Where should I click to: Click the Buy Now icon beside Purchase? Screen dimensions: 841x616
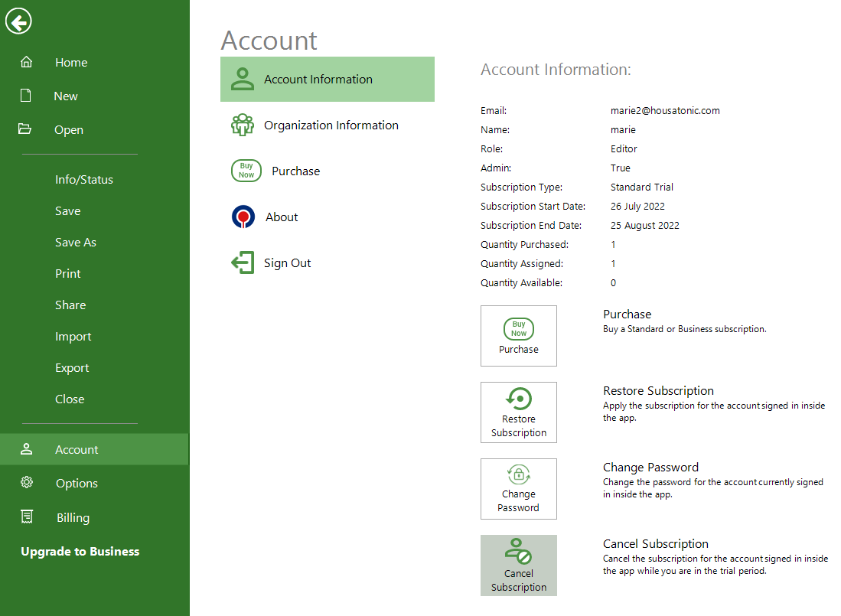(x=246, y=171)
